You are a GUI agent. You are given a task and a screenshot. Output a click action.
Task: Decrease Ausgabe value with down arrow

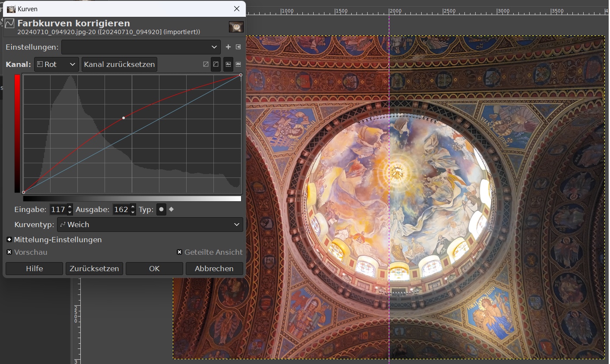coord(133,212)
